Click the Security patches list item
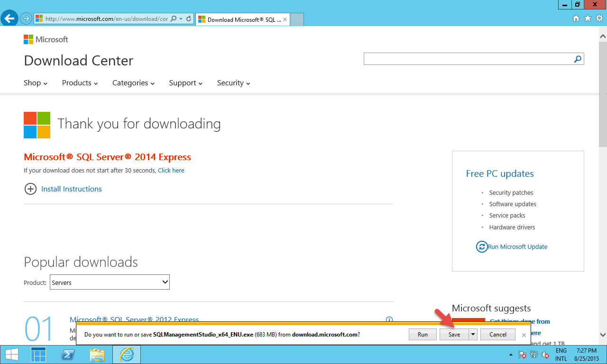Image resolution: width=607 pixels, height=364 pixels. click(511, 193)
